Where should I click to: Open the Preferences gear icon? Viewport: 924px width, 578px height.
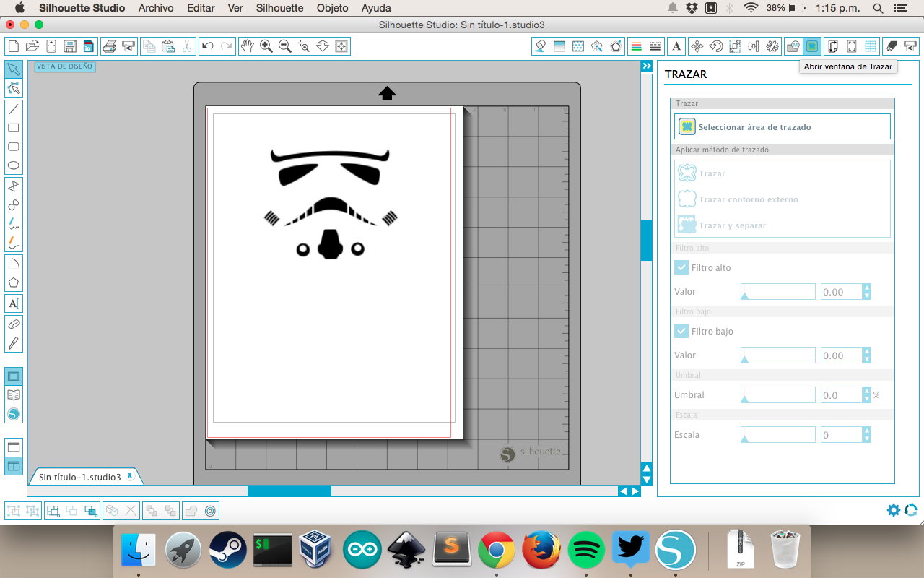click(x=894, y=510)
